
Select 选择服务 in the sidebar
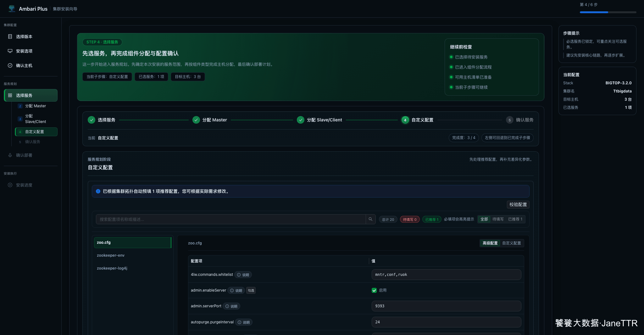pyautogui.click(x=31, y=95)
